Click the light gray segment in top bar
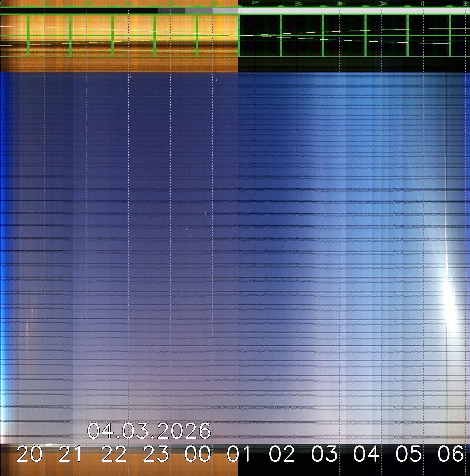This screenshot has width=470, height=476. click(225, 11)
